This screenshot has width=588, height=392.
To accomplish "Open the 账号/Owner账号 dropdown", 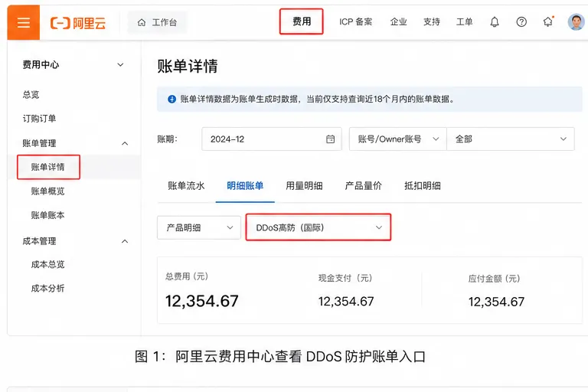I will click(398, 139).
